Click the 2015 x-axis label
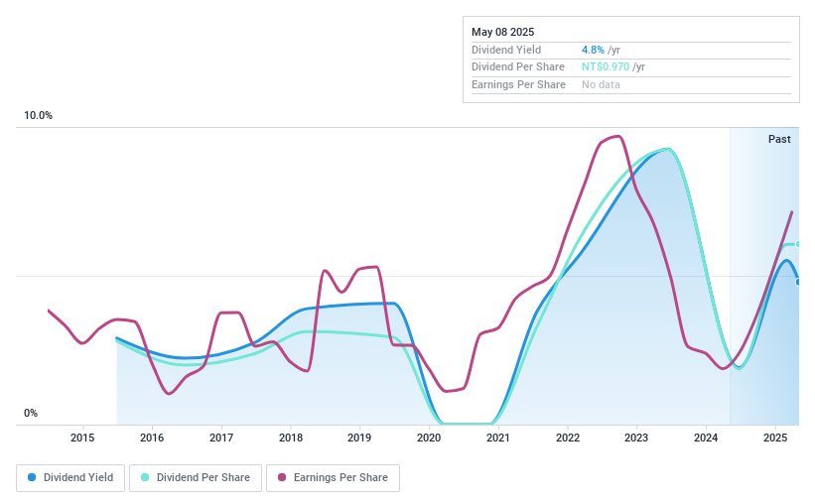This screenshot has width=815, height=504. click(82, 438)
